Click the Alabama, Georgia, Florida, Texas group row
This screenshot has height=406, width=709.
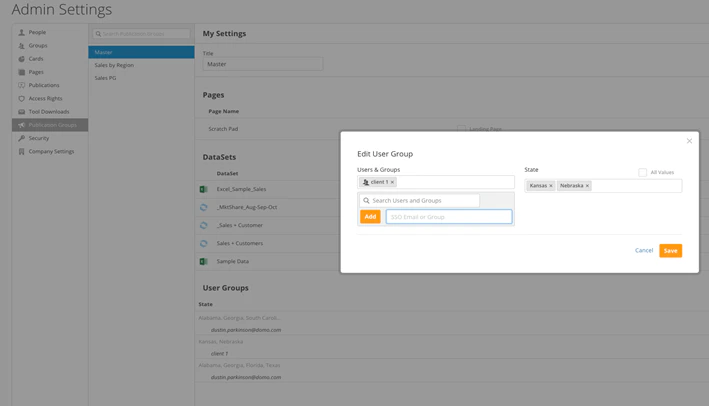239,365
